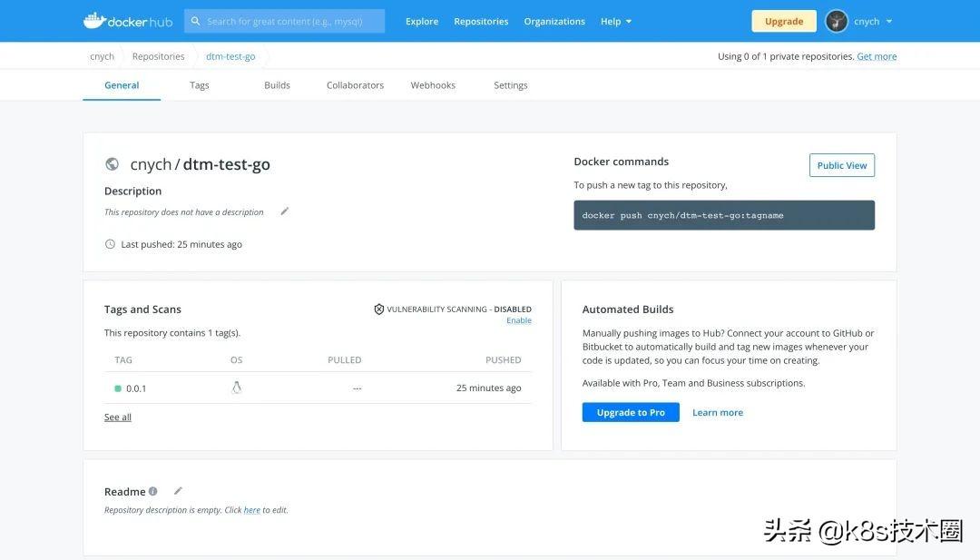Switch to the Builds tab
The height and width of the screenshot is (560, 980).
pos(277,85)
